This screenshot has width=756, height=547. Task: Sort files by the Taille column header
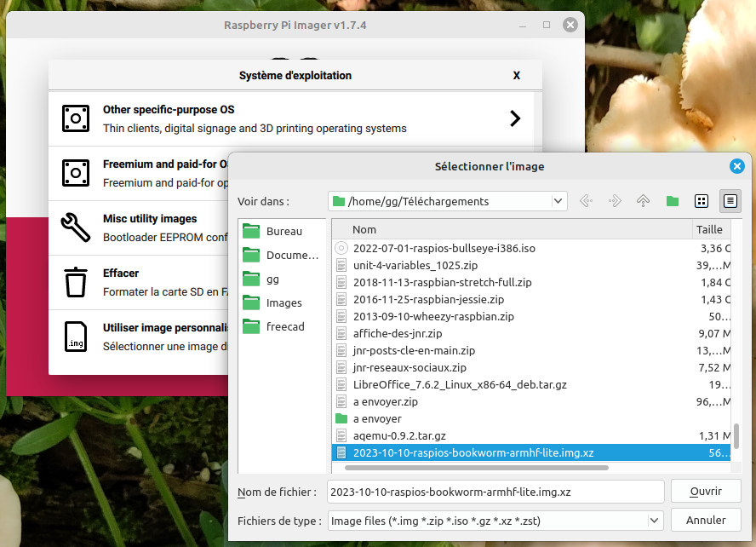pos(712,229)
